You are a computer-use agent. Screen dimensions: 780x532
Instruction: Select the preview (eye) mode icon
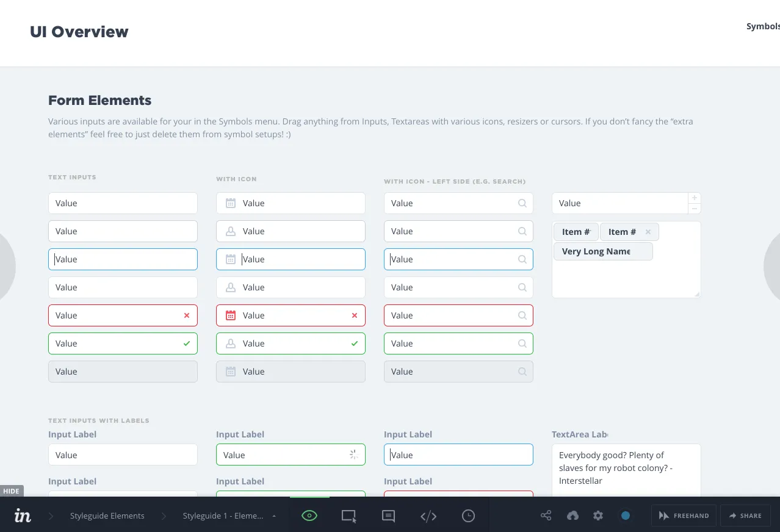(x=309, y=515)
